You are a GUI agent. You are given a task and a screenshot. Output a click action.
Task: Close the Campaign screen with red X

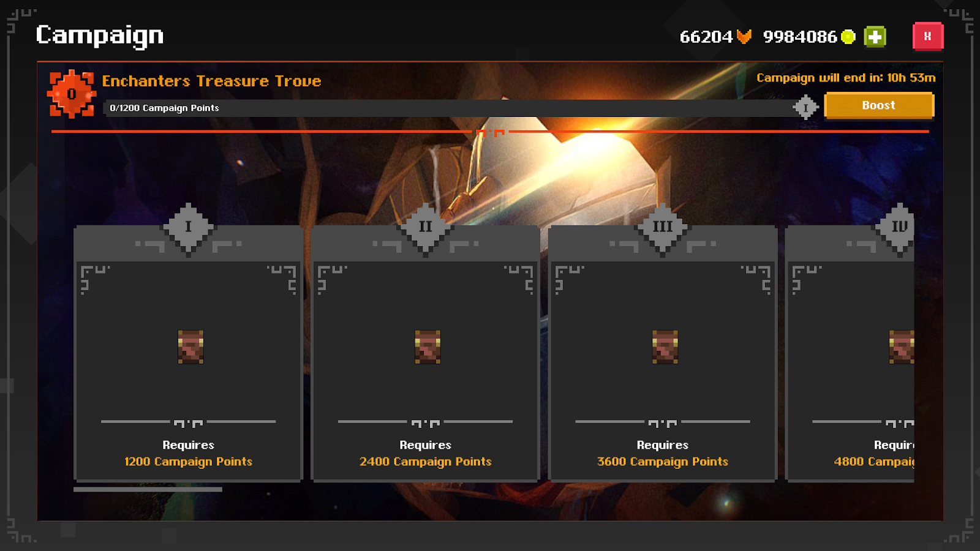click(x=928, y=37)
